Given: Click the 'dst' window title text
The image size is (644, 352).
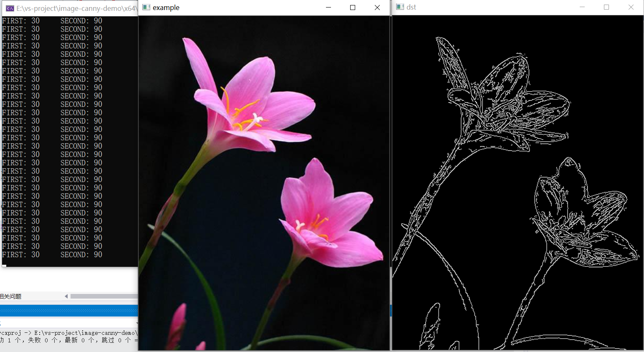Looking at the screenshot, I should click(412, 7).
